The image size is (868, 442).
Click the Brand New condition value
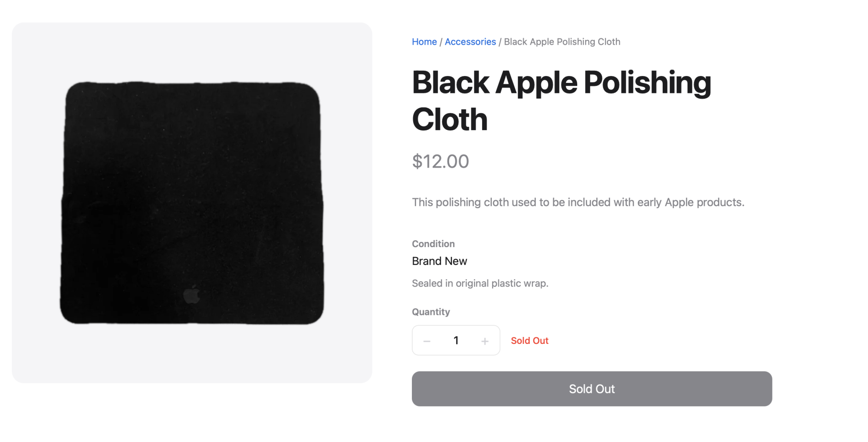439,261
